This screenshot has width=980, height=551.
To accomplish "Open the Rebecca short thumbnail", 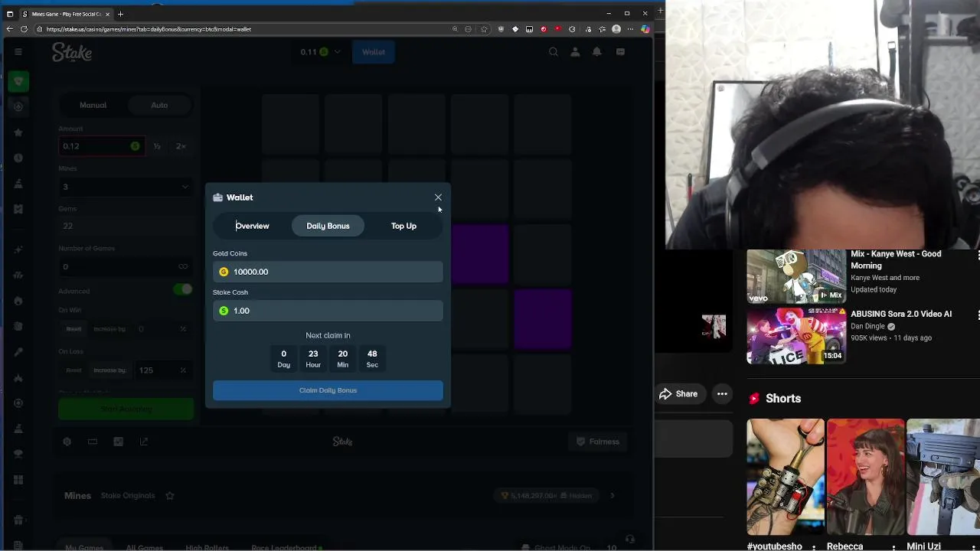I will [x=865, y=477].
